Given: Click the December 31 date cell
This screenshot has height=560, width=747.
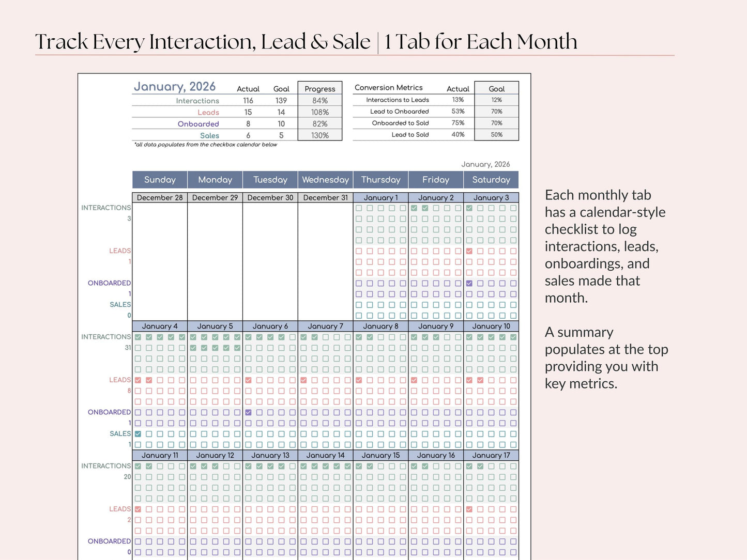Looking at the screenshot, I should pyautogui.click(x=326, y=198).
